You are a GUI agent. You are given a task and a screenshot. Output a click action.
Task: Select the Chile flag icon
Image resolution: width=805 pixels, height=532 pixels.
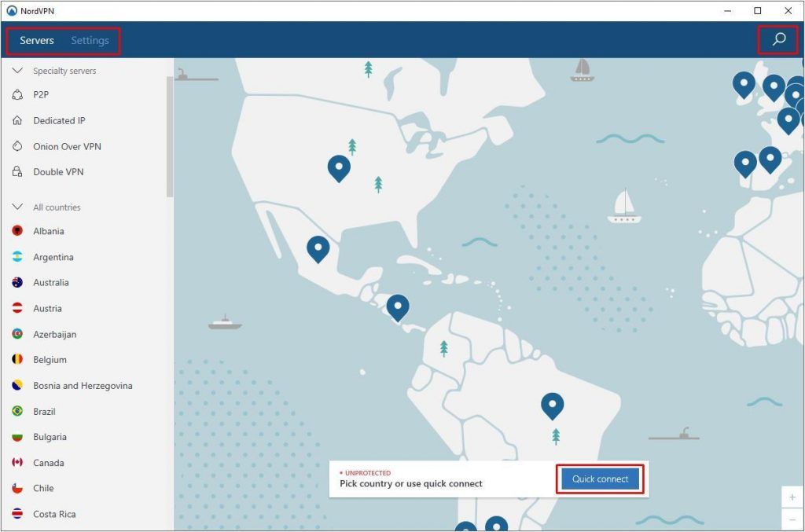pyautogui.click(x=17, y=488)
